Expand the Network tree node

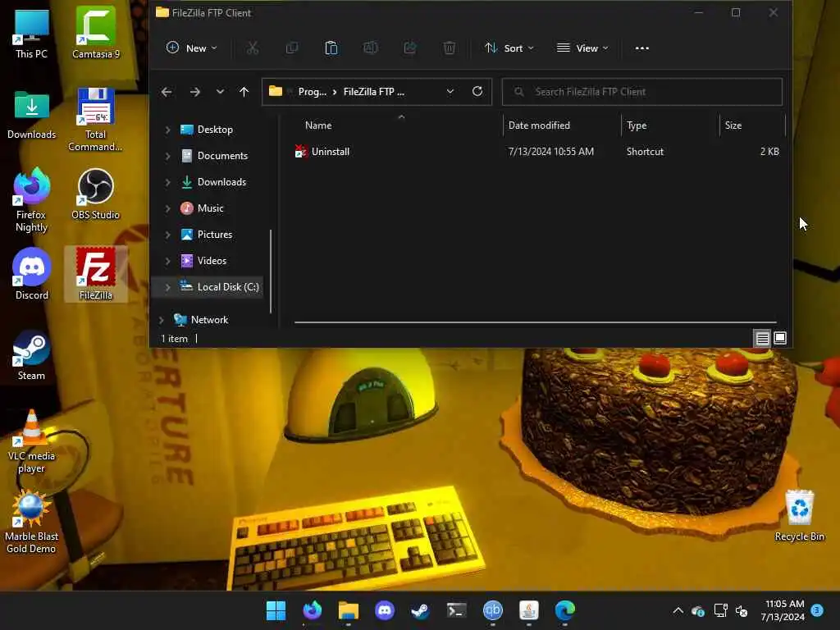162,320
